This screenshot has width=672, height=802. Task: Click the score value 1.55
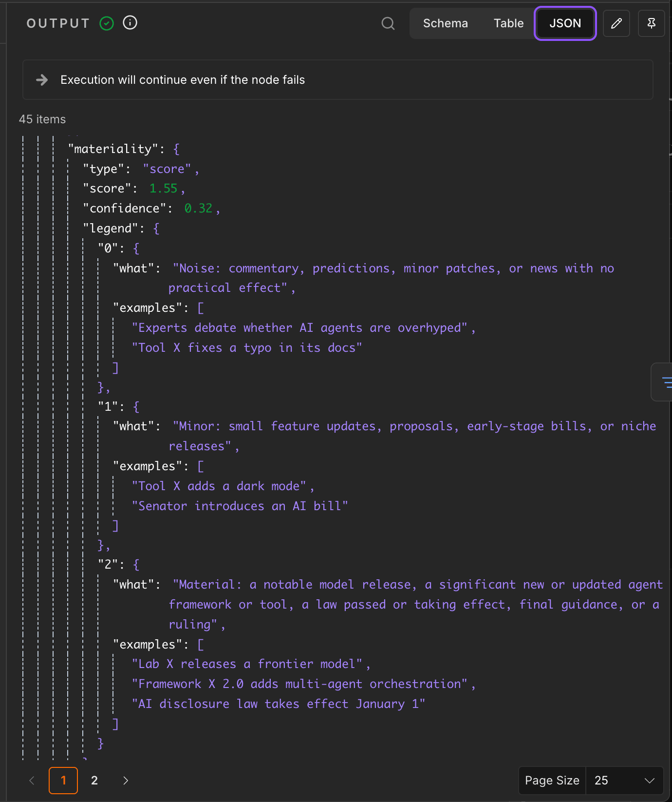(164, 189)
